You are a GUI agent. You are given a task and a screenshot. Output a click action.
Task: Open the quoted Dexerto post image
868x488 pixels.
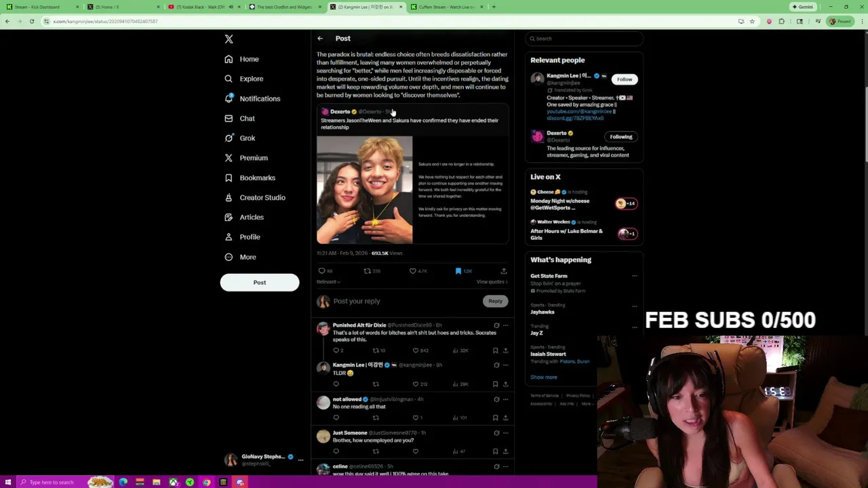point(364,190)
